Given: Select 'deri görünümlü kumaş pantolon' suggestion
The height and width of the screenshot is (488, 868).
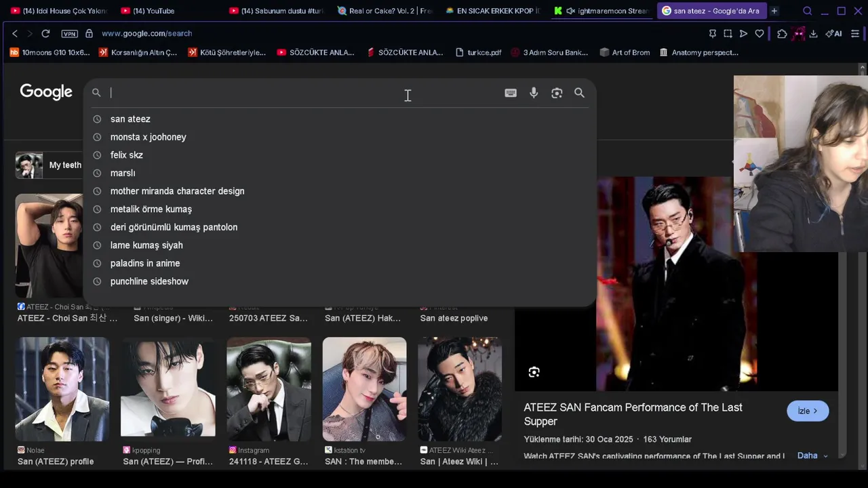Looking at the screenshot, I should [x=339, y=227].
